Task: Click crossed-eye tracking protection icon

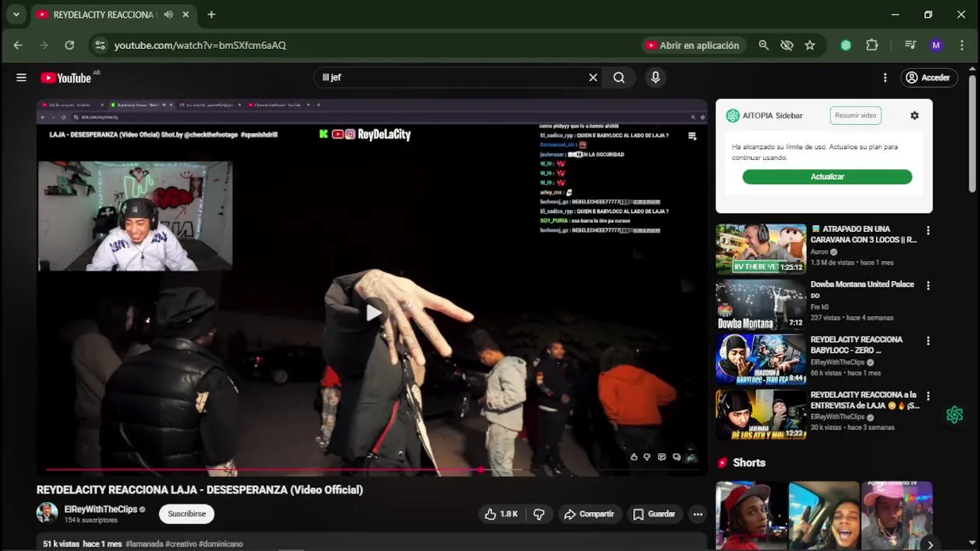Action: click(x=786, y=45)
